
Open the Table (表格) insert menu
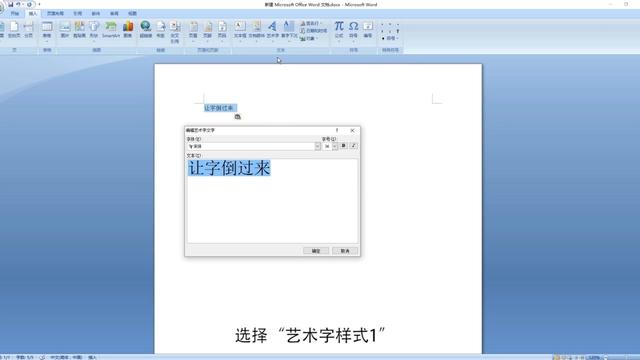click(47, 31)
